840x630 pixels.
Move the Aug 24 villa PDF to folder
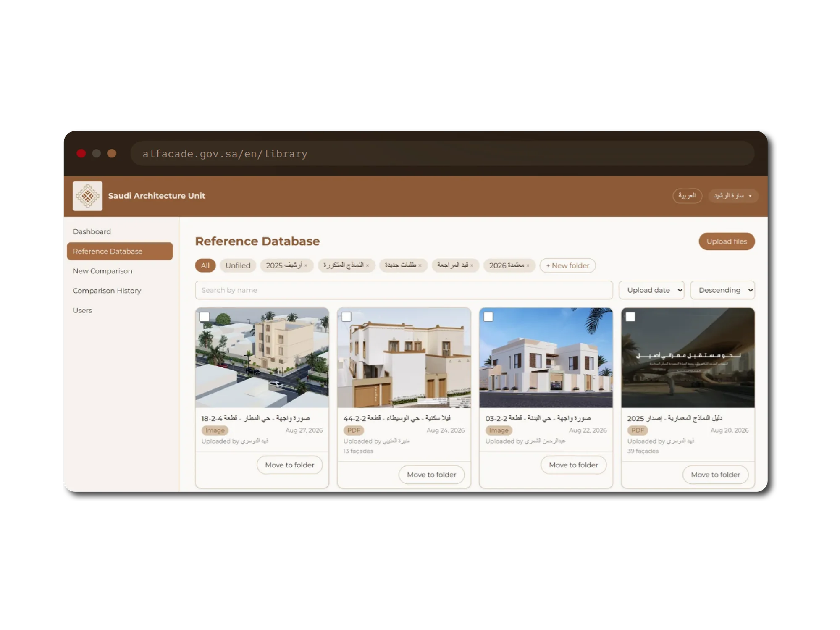click(431, 475)
